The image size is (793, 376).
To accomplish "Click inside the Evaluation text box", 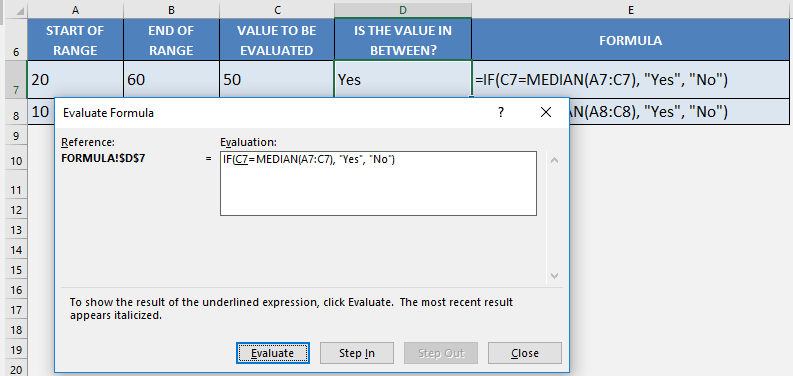I will [378, 184].
